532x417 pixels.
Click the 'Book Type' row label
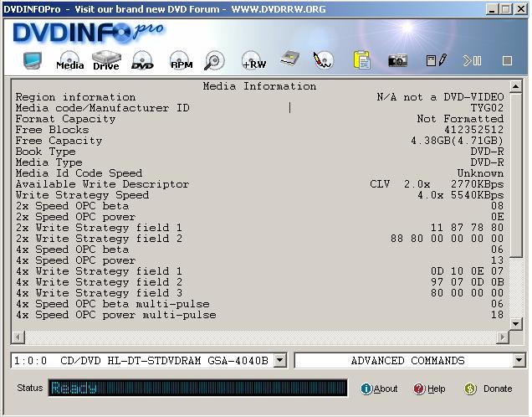(45, 152)
